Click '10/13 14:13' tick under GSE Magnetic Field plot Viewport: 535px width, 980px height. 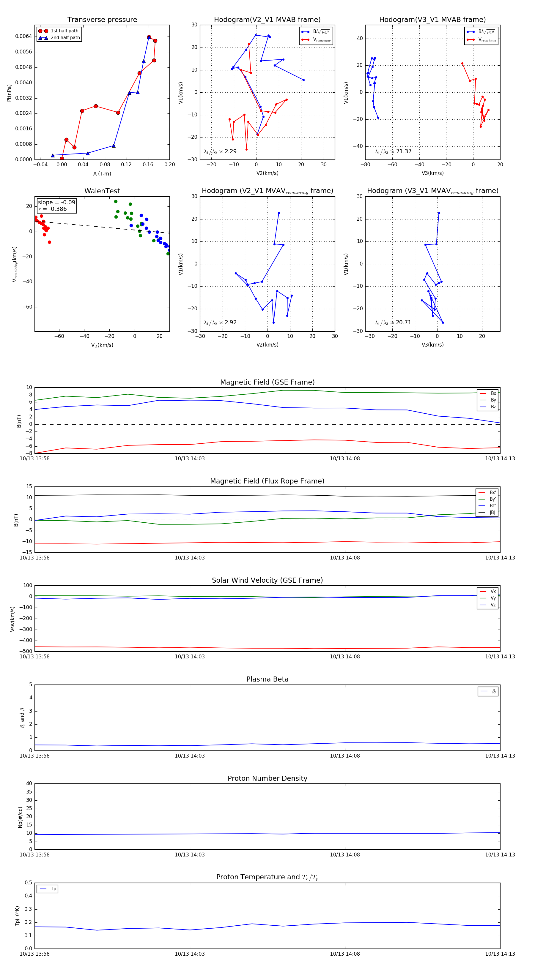tap(500, 459)
